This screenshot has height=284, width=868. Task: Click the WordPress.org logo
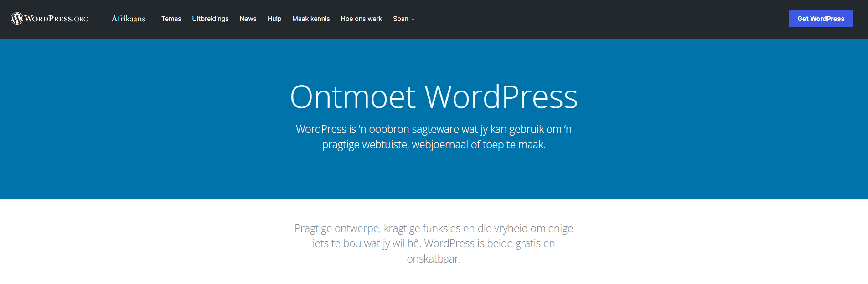(50, 19)
